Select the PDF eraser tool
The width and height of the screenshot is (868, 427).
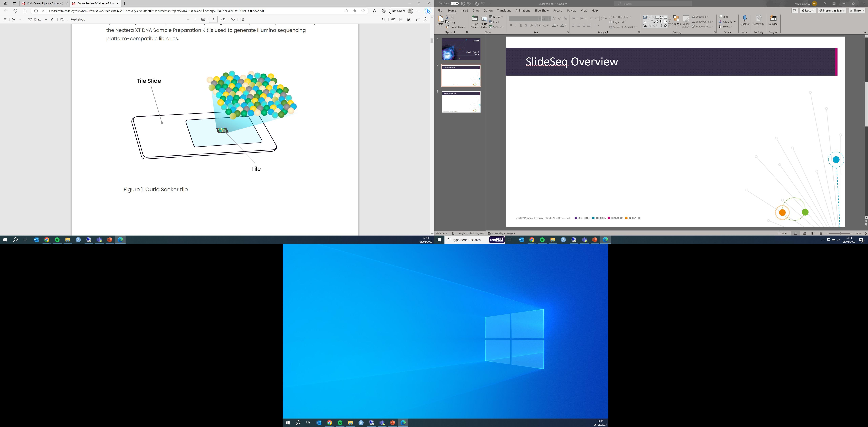tap(53, 19)
